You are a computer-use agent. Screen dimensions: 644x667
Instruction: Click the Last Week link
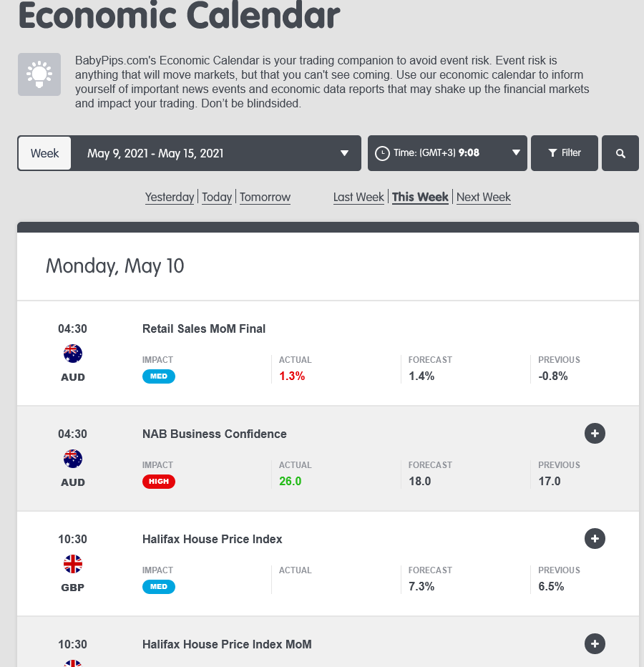tap(358, 197)
